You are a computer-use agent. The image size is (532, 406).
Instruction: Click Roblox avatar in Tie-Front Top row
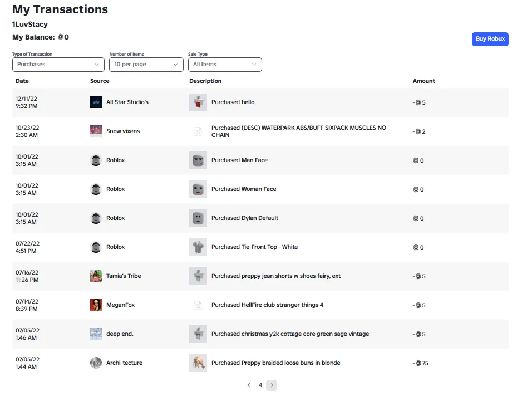tap(96, 247)
